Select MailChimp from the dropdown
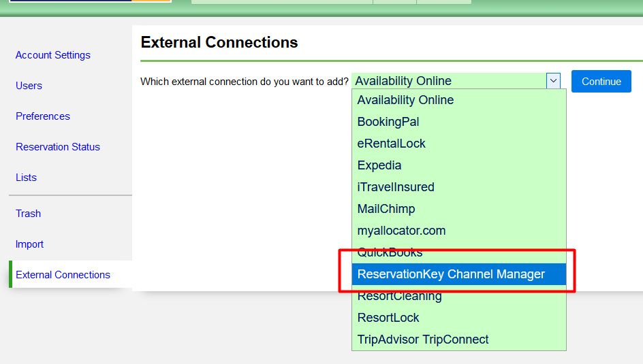643x364 pixels. tap(386, 209)
